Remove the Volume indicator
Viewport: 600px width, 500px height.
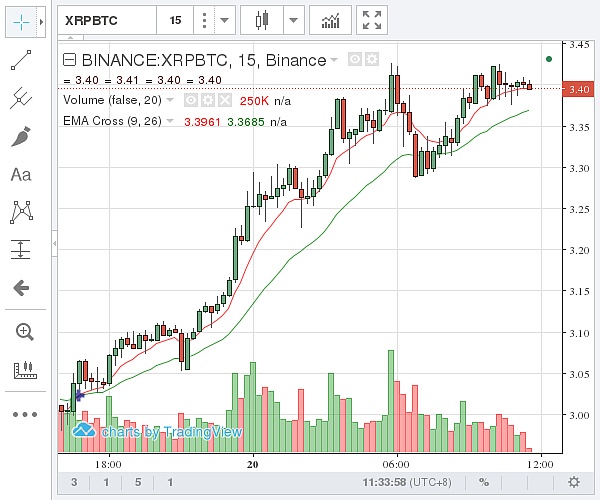pyautogui.click(x=225, y=100)
